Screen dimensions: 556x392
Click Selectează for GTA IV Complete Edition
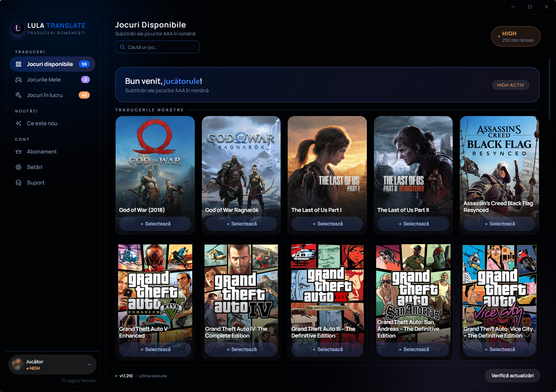[241, 349]
